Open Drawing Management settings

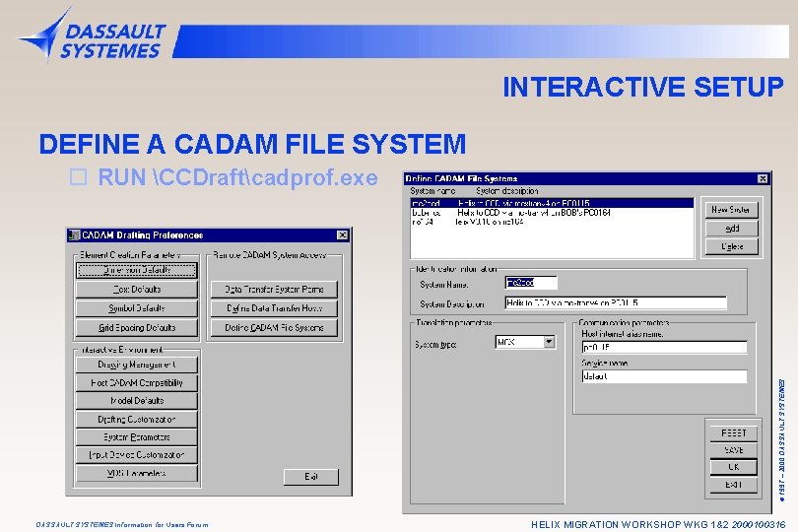point(136,365)
